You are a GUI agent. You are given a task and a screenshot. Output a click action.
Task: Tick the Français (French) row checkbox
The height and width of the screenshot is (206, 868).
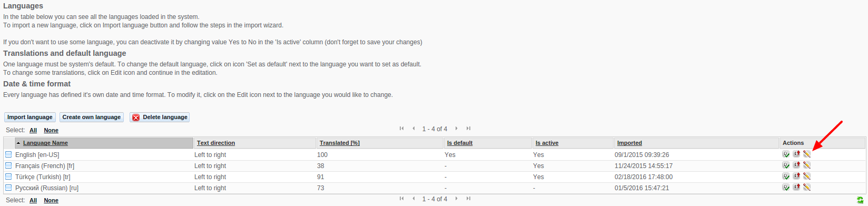pos(8,165)
